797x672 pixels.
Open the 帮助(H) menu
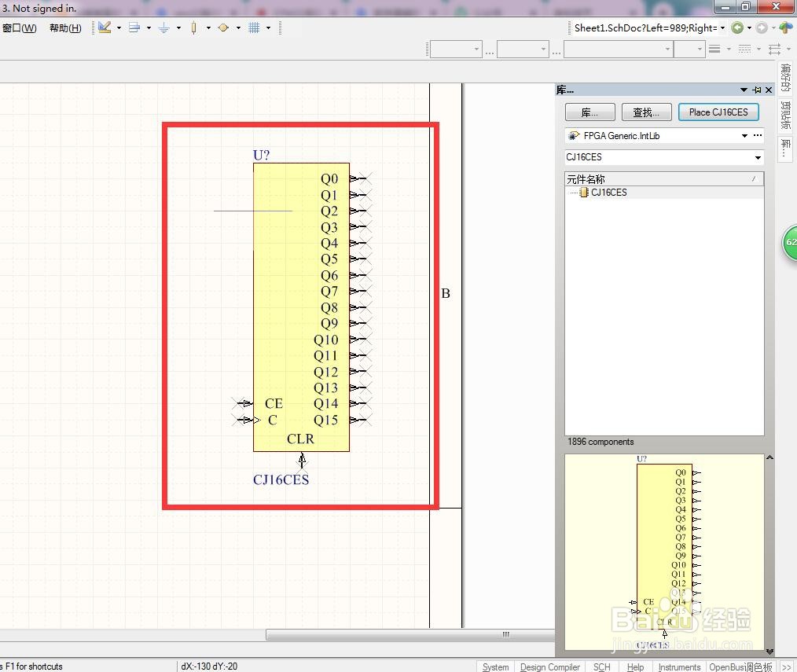65,28
